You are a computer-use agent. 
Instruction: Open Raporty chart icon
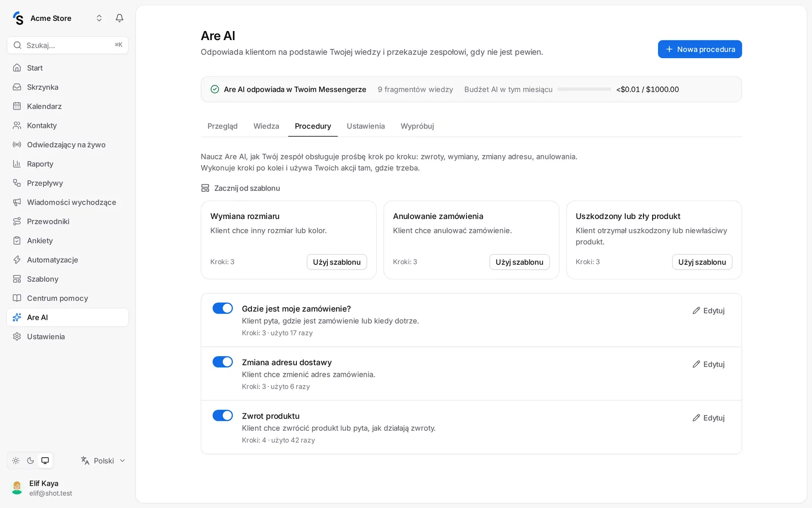[x=17, y=164]
